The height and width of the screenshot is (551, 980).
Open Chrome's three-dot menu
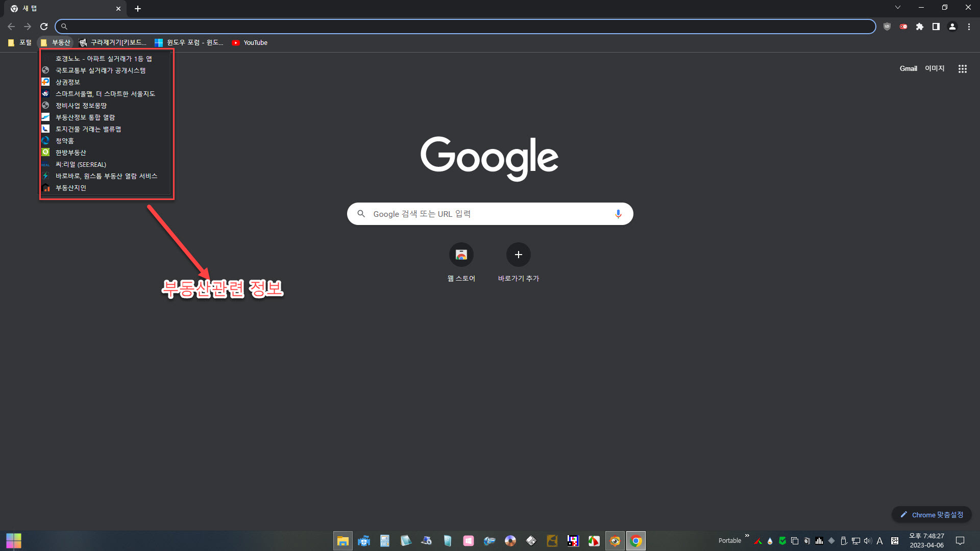969,27
